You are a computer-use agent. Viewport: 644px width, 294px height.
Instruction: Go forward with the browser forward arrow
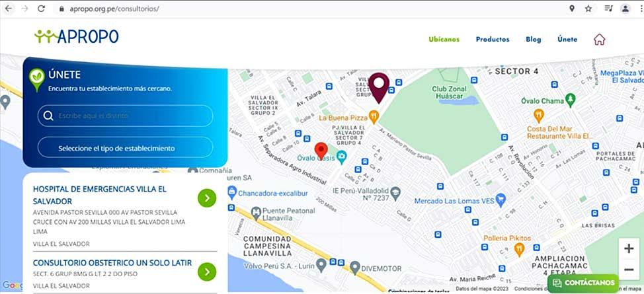[24, 9]
